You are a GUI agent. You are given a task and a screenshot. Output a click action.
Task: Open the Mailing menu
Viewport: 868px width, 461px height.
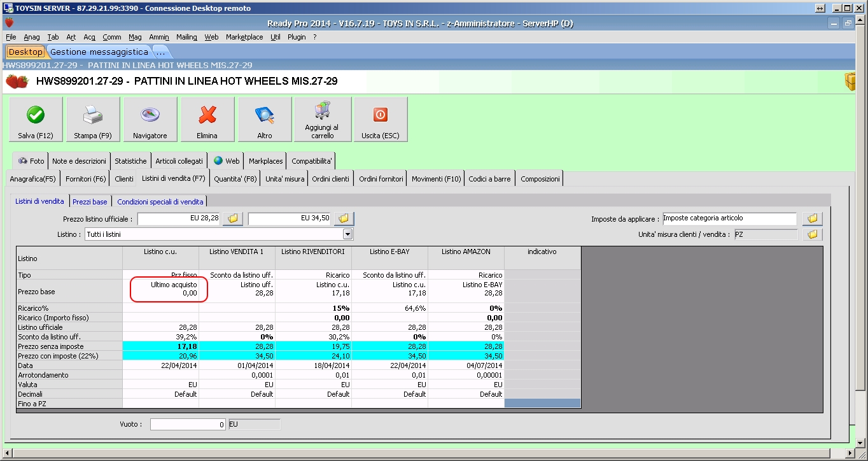click(x=186, y=37)
